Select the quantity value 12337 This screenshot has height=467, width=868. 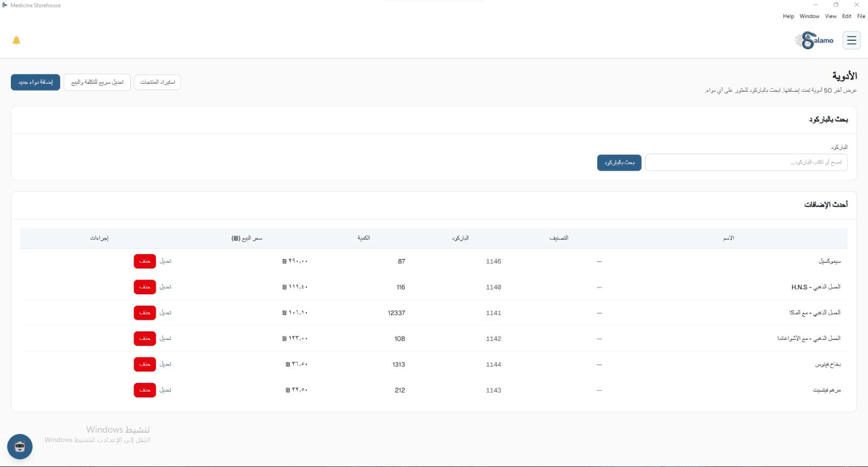click(x=397, y=313)
